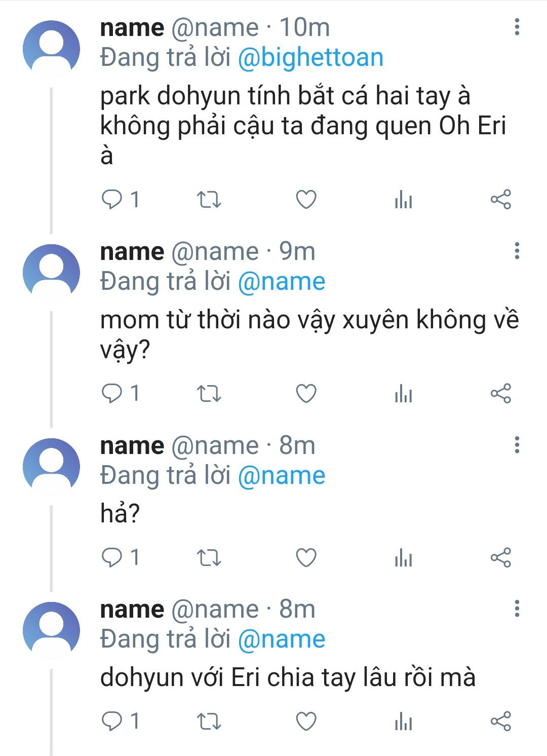
Task: Like the 'park dohyun tính bắt cá' tweet
Action: coord(306,200)
